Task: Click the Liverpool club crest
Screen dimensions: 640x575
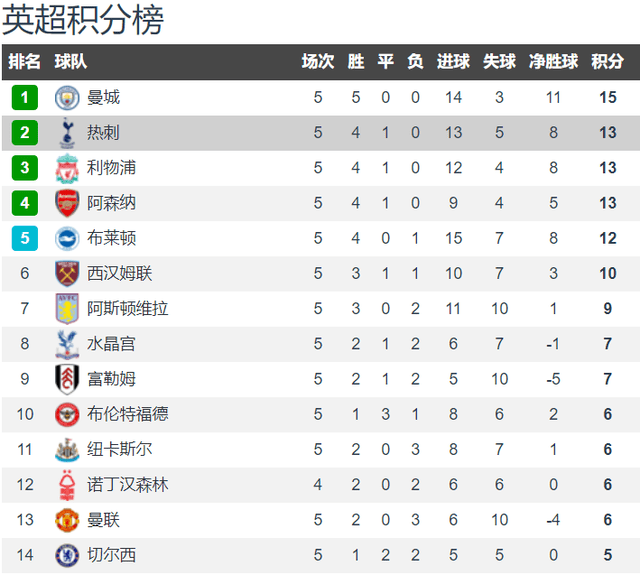Action: point(67,168)
